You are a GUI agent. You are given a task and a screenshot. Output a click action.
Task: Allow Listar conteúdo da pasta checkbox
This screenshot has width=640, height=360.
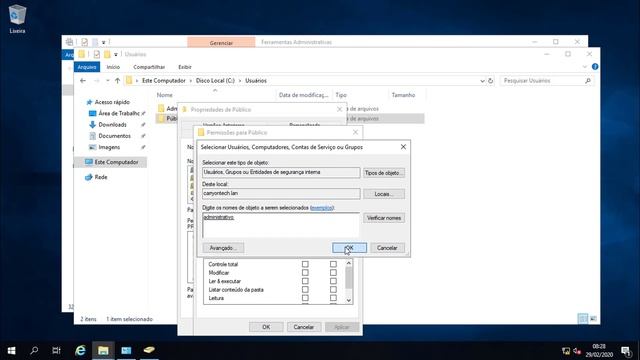pyautogui.click(x=305, y=290)
